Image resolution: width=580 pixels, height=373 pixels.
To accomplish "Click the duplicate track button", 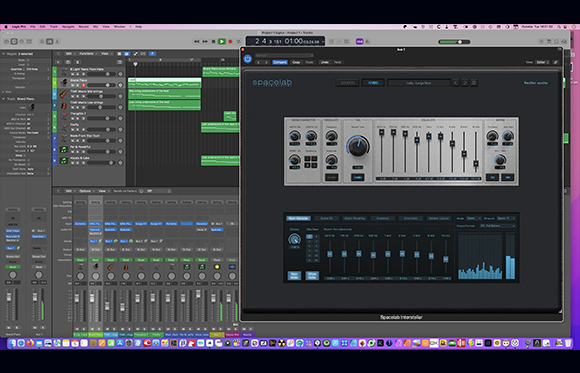I will (68, 62).
